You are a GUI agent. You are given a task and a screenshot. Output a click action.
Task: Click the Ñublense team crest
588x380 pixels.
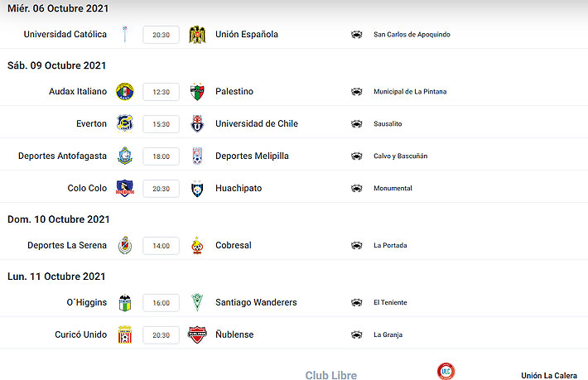(197, 334)
